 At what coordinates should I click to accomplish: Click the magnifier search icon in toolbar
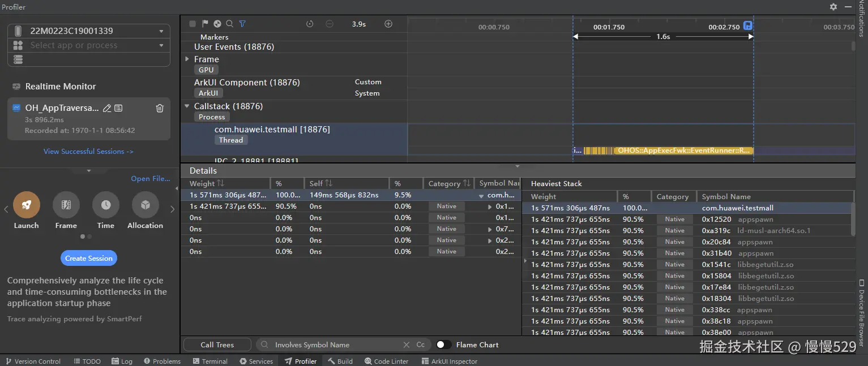(229, 24)
